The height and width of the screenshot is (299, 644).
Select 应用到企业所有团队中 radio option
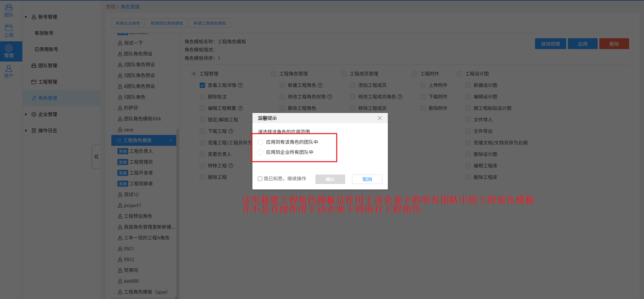coord(261,152)
